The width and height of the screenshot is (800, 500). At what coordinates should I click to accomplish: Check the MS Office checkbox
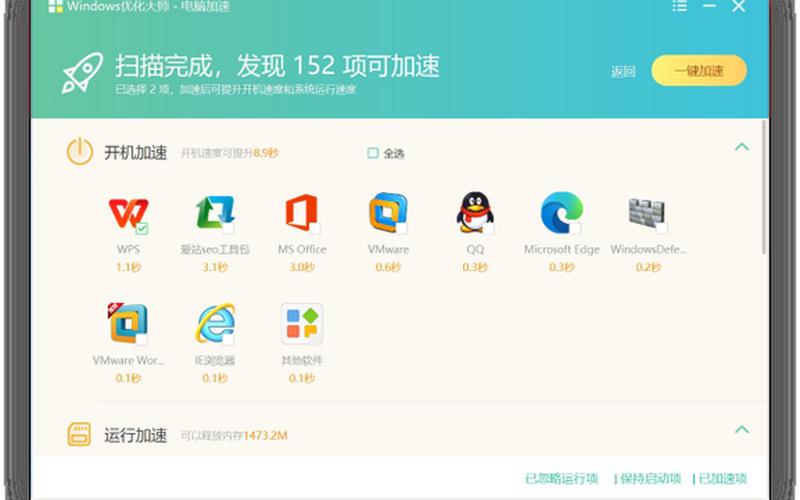pyautogui.click(x=315, y=228)
